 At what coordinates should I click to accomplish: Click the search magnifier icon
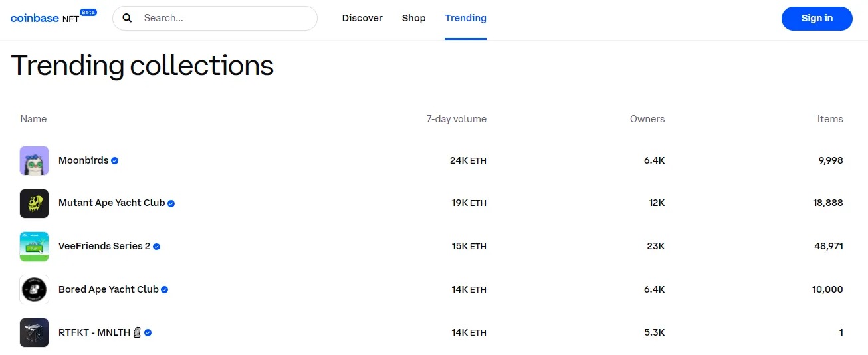128,18
